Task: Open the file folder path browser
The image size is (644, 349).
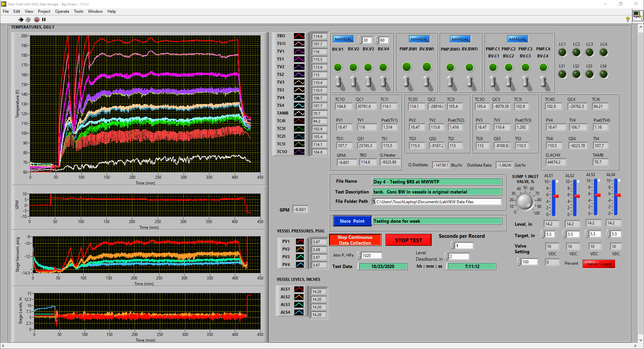Action: pyautogui.click(x=374, y=202)
